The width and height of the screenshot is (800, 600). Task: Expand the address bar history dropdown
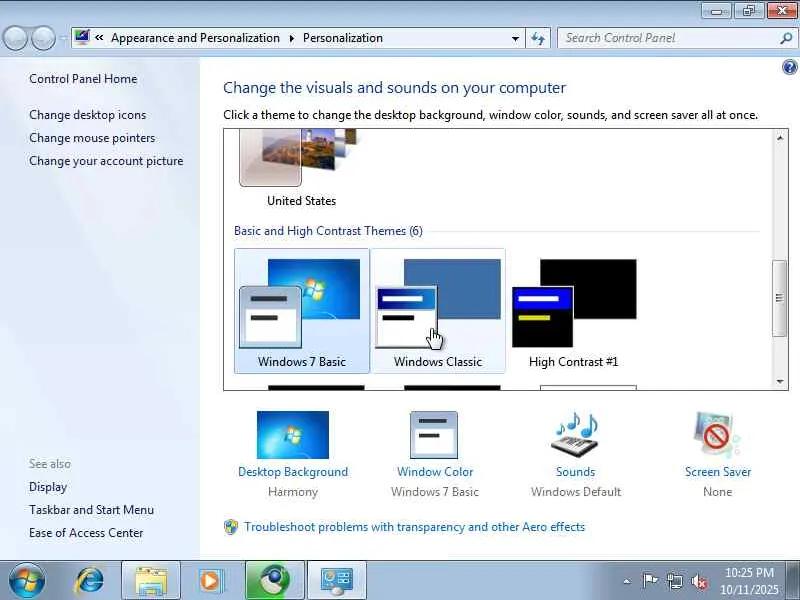point(515,38)
